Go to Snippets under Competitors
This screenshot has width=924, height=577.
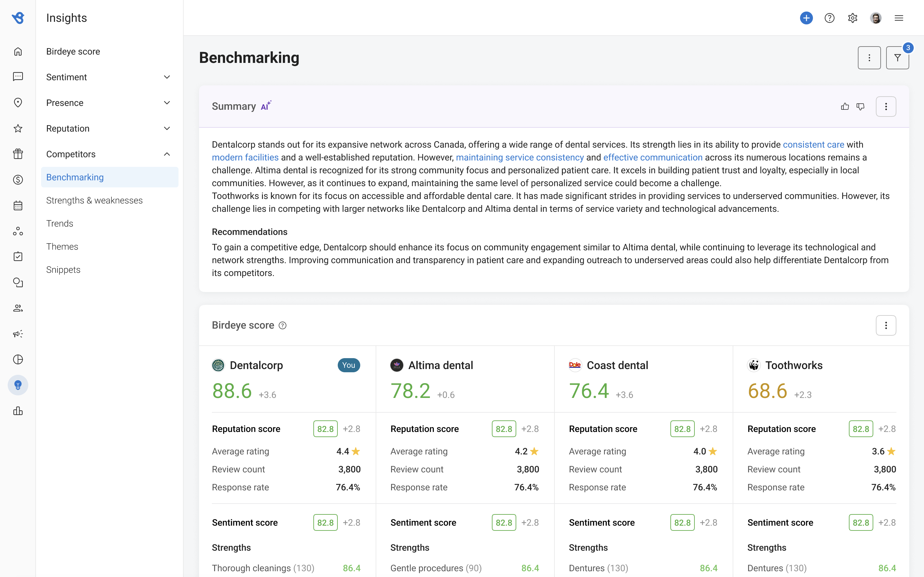pos(63,270)
